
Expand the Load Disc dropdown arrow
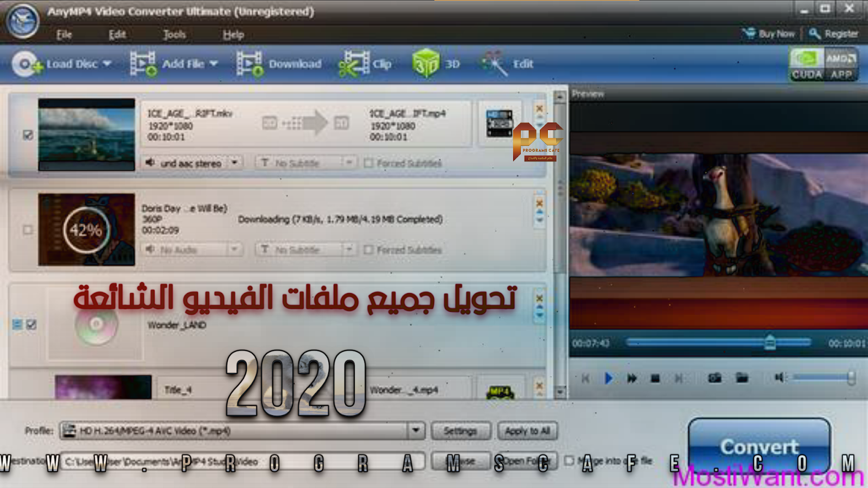107,64
